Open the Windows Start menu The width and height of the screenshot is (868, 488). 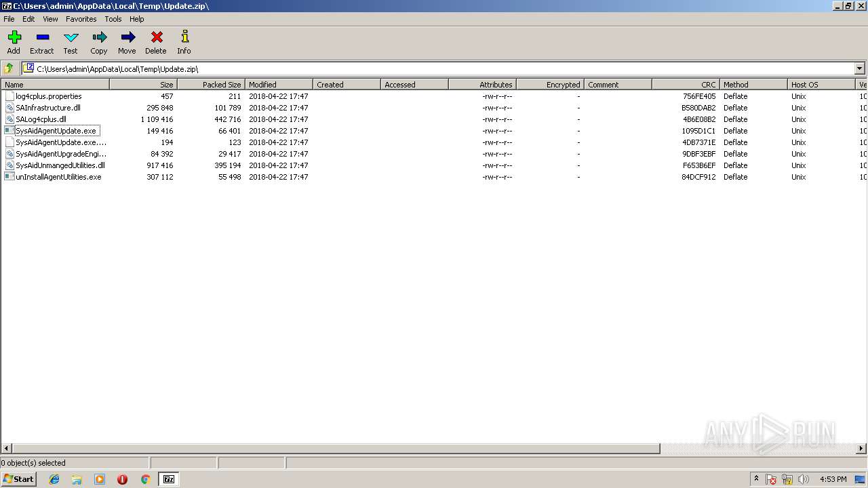(18, 479)
